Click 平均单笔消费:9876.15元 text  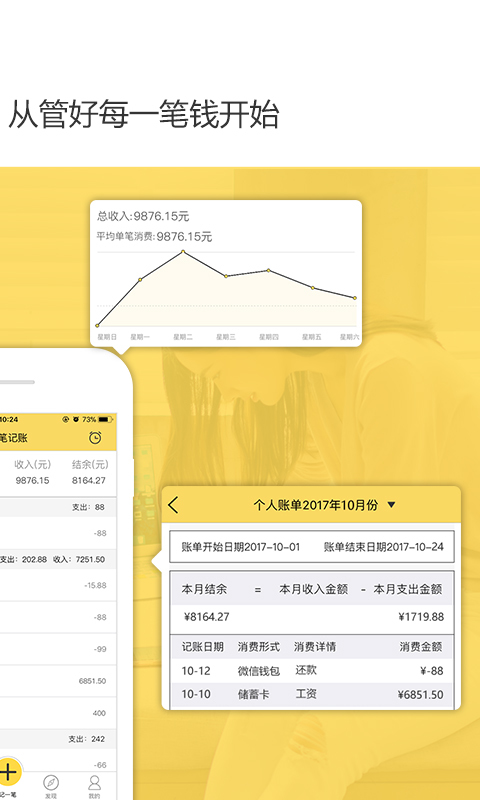pyautogui.click(x=155, y=237)
